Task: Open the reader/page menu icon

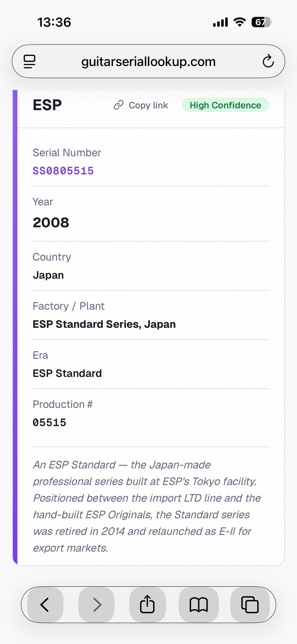Action: pos(30,61)
